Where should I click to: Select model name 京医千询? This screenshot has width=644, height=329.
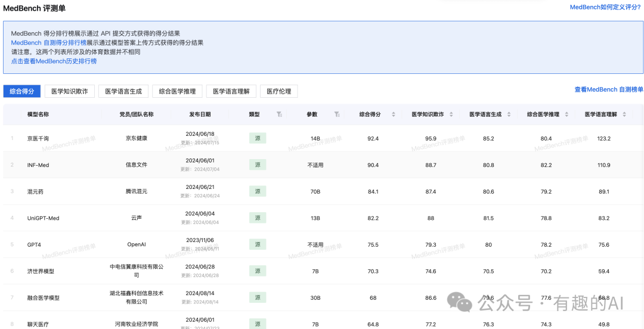[x=38, y=139]
